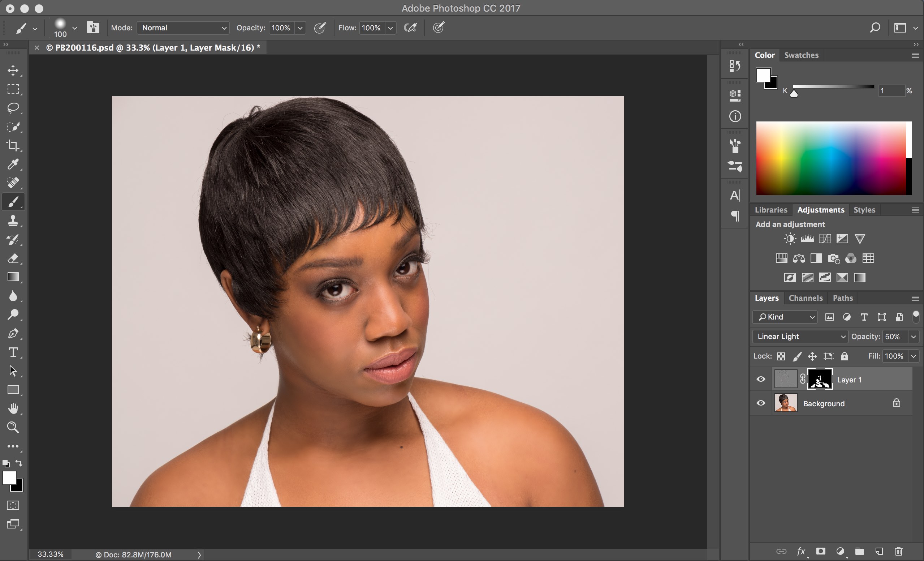The image size is (924, 561).
Task: Switch to the Channels tab
Action: coord(806,298)
